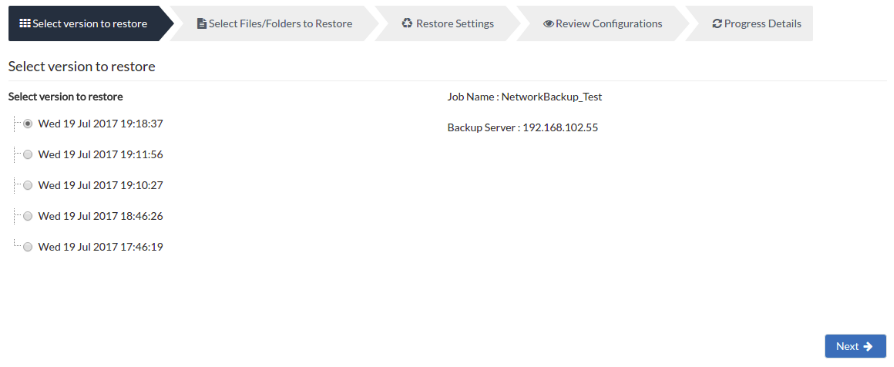
Task: Choose the 19:11:56 version radio button
Action: 27,154
